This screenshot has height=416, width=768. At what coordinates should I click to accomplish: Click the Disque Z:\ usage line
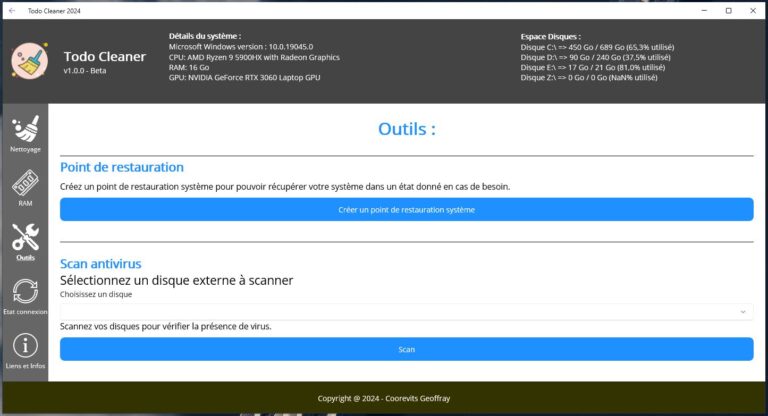(x=589, y=77)
